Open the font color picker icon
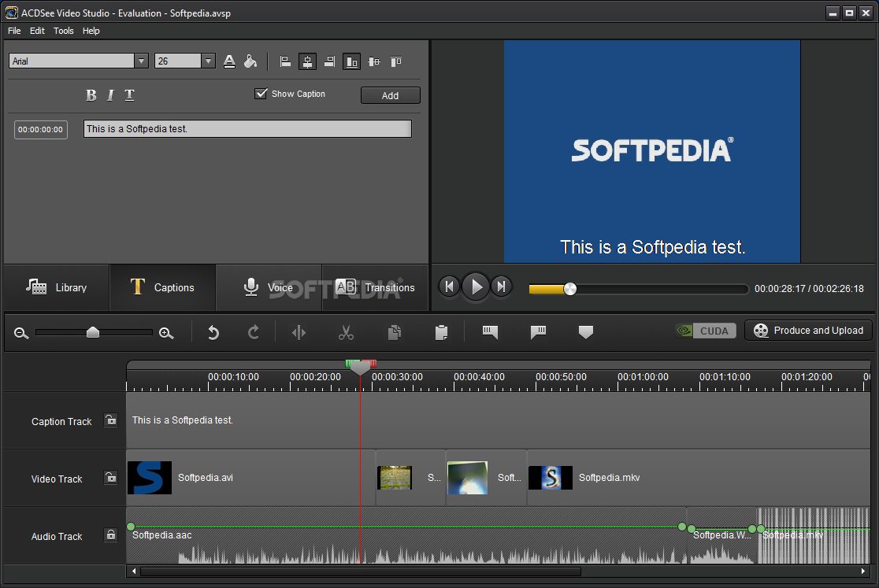This screenshot has width=879, height=588. pyautogui.click(x=229, y=61)
